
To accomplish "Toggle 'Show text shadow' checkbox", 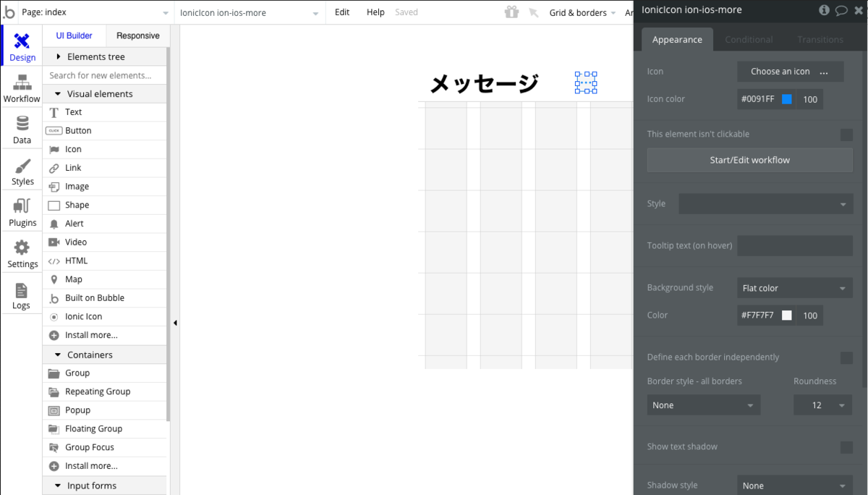I will tap(846, 447).
